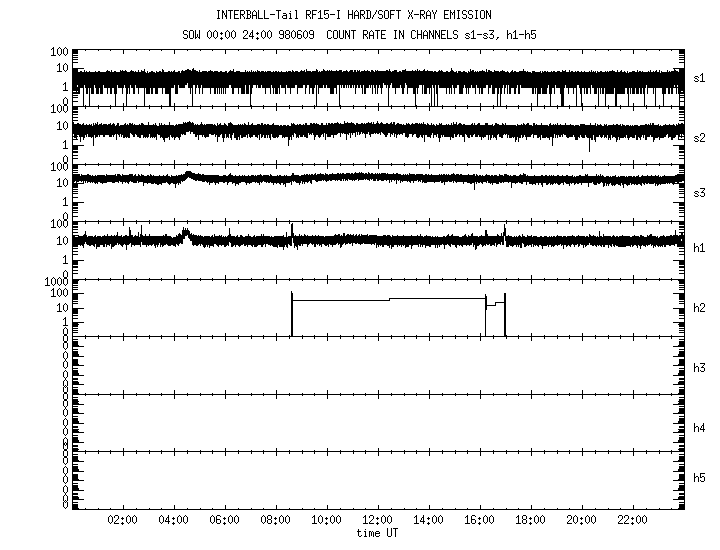The width and height of the screenshot is (720, 550).
Task: Click the h1 channel label
Action: pyautogui.click(x=700, y=249)
